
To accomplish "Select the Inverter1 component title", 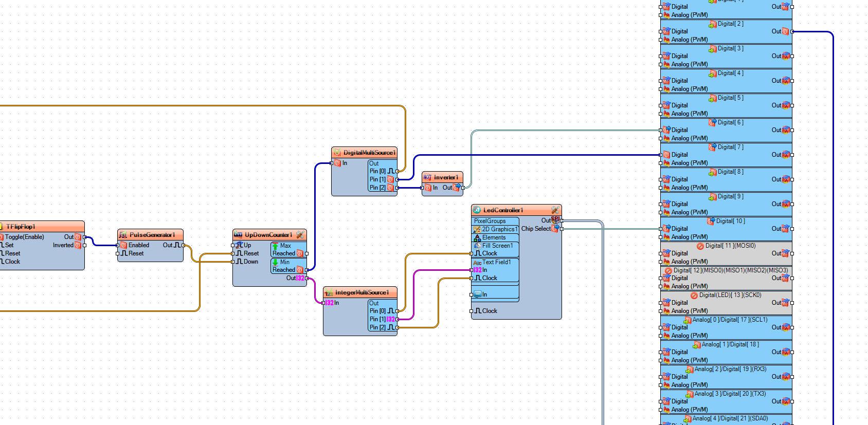I will coord(445,177).
